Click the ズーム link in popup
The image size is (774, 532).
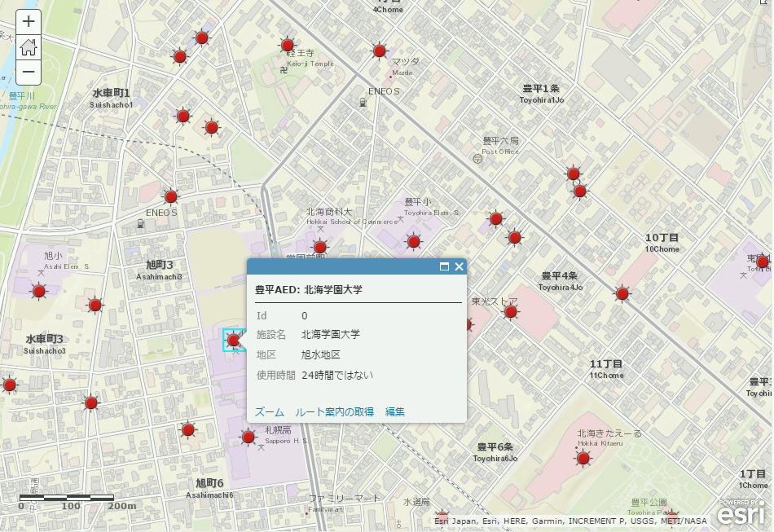(x=270, y=412)
